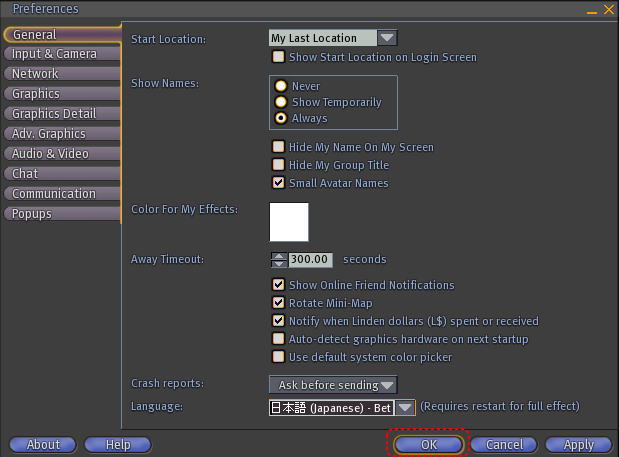The width and height of the screenshot is (619, 457).
Task: Decrease Away Timeout with down arrow
Action: (279, 264)
